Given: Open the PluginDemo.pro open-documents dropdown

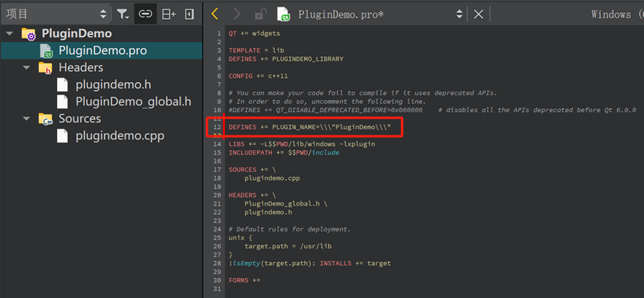Looking at the screenshot, I should tap(459, 14).
